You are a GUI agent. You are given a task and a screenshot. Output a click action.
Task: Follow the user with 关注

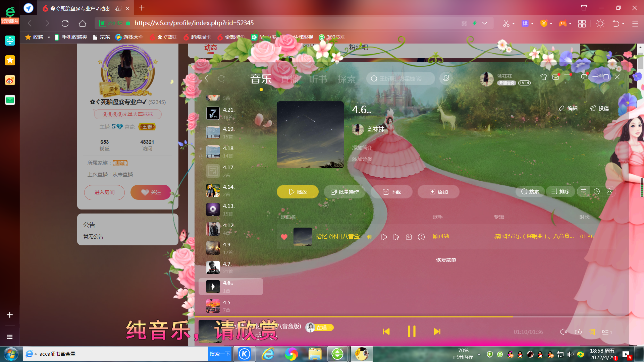151,192
